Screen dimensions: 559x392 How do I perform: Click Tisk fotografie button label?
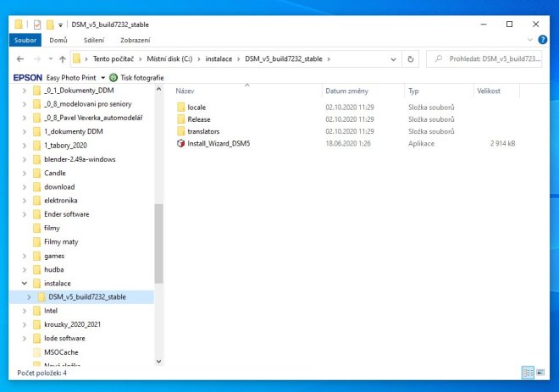(x=142, y=78)
